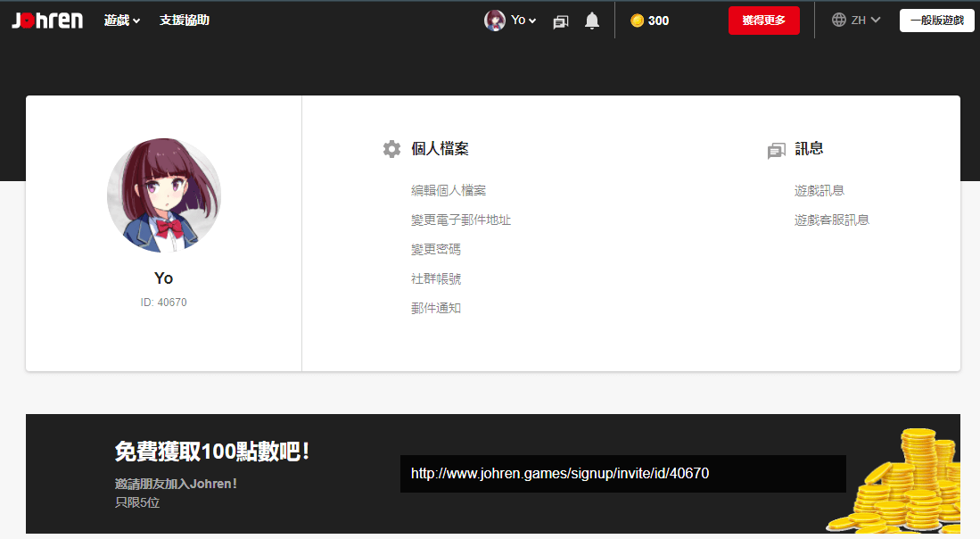The width and height of the screenshot is (980, 539).
Task: Click the gold coin icon
Action: 637,21
